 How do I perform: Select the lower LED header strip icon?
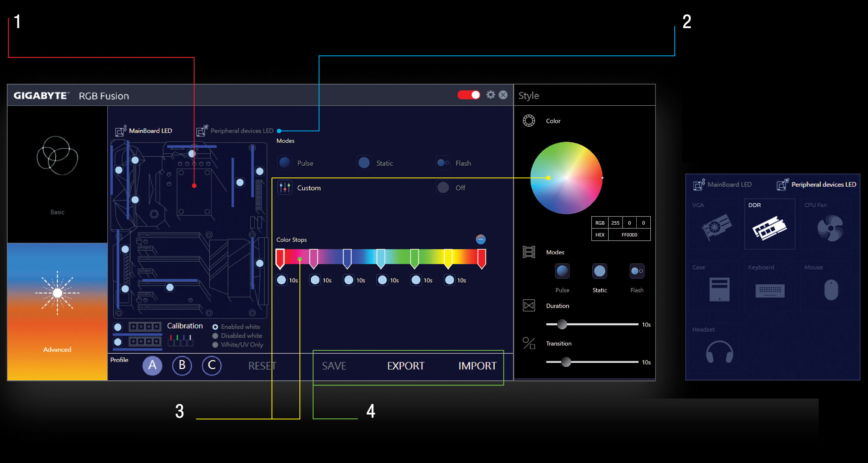[145, 341]
